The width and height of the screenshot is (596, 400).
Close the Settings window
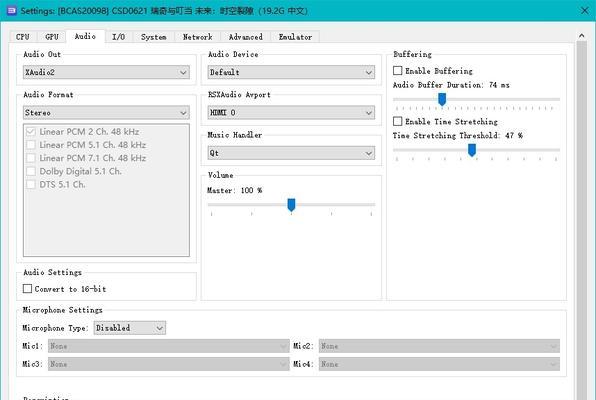pos(585,10)
